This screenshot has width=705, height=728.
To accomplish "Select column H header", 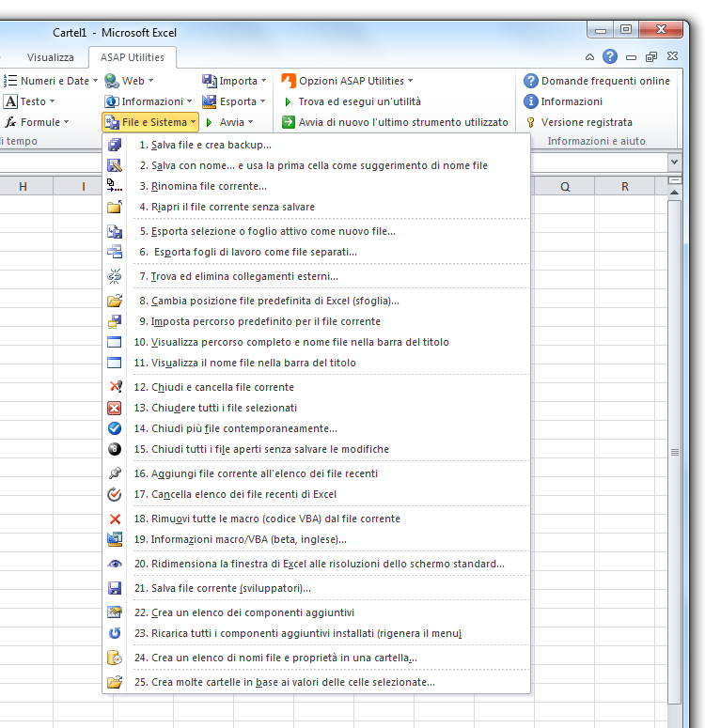I will (x=23, y=186).
